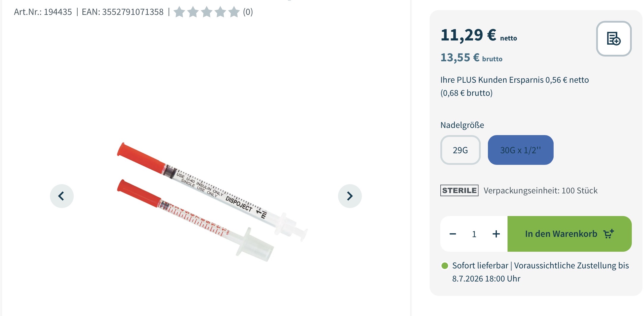Rate with the third star
This screenshot has height=316, width=644.
point(207,12)
